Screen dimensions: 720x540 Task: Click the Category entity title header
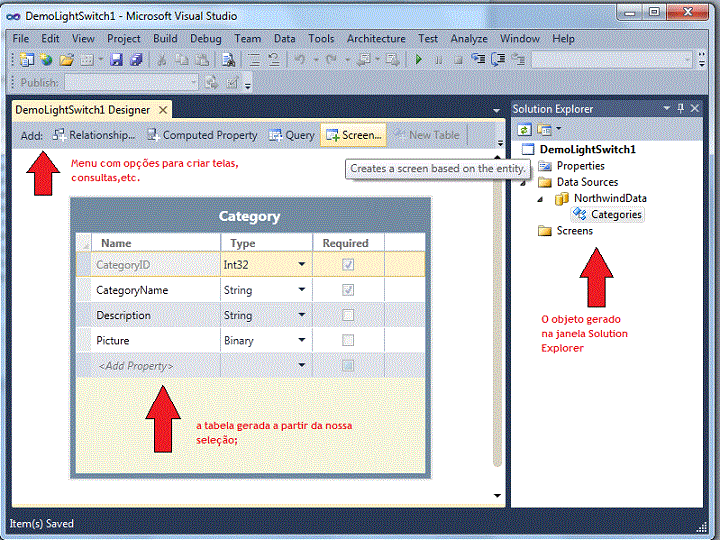pyautogui.click(x=250, y=216)
